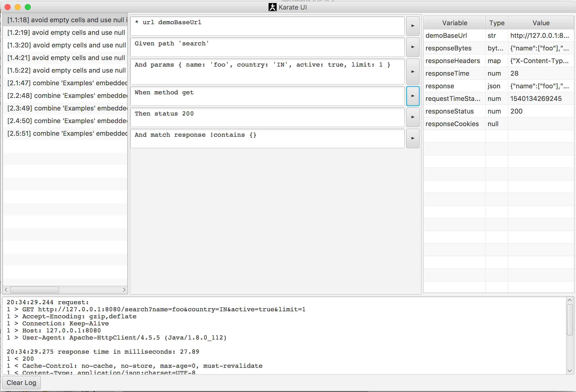Run the 'match response !contains' step
Image resolution: width=576 pixels, height=392 pixels.
[413, 138]
